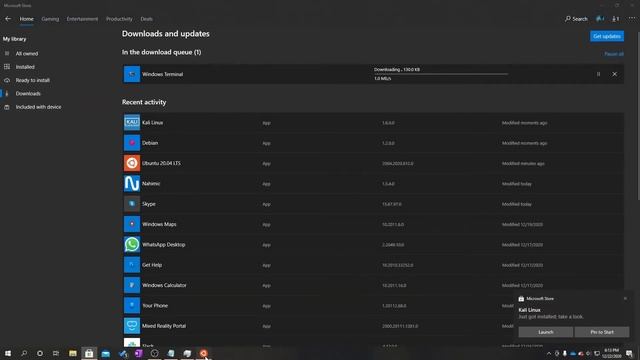Viewport: 640px width, 360px height.
Task: Dismiss the Microsoft Store notification
Action: click(x=625, y=298)
